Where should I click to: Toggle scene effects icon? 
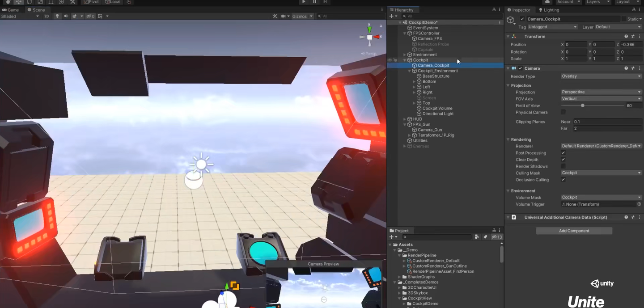click(x=75, y=16)
